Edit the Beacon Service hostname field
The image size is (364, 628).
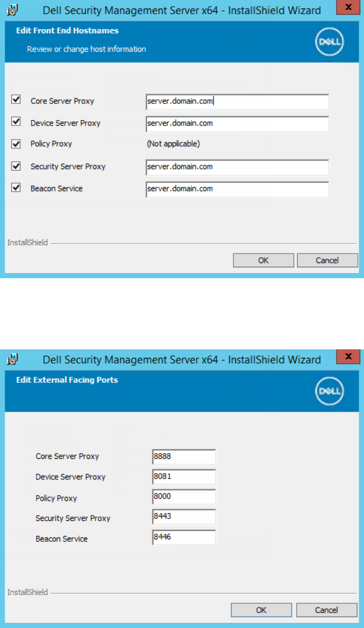[x=237, y=189]
